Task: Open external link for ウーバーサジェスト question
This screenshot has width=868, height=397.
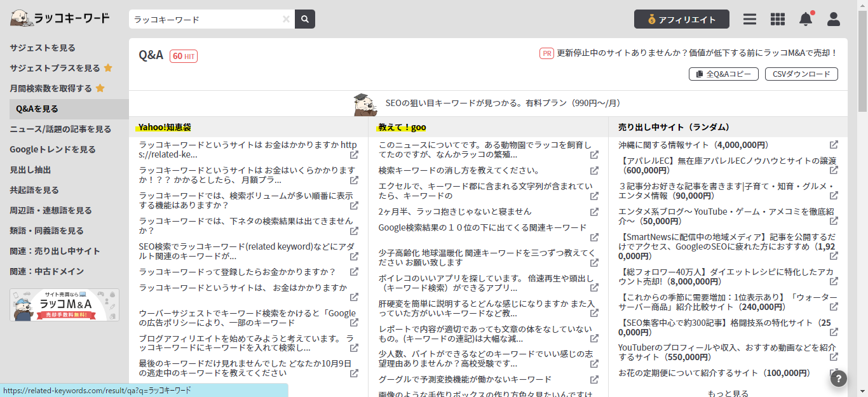Action: [x=354, y=323]
